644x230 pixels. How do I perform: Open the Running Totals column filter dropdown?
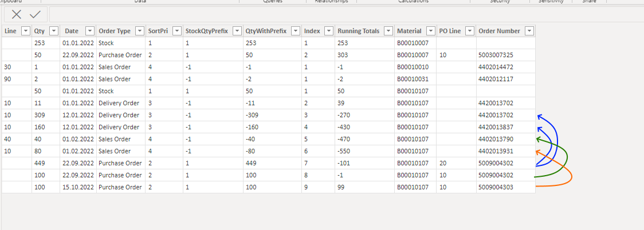(x=388, y=31)
